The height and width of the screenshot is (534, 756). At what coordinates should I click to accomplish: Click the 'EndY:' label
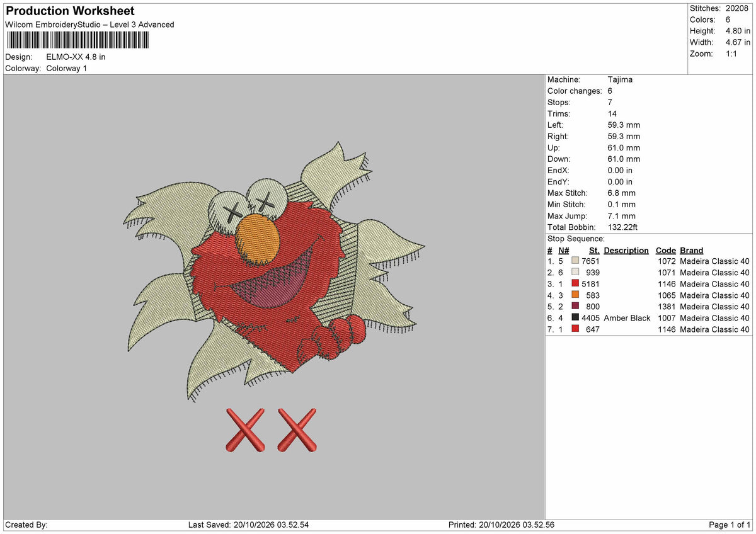click(x=558, y=181)
